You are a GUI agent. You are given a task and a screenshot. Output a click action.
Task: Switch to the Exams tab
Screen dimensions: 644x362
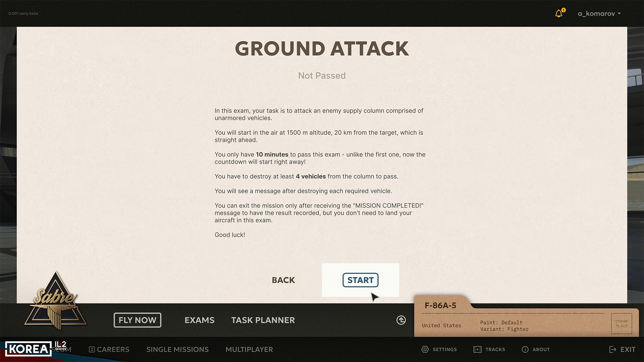(199, 320)
